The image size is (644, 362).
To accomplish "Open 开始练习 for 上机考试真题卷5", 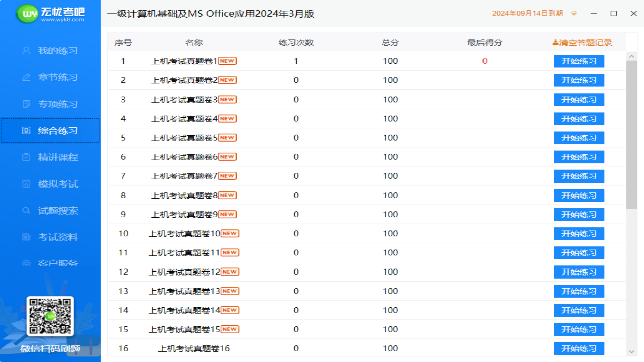I will [x=579, y=138].
